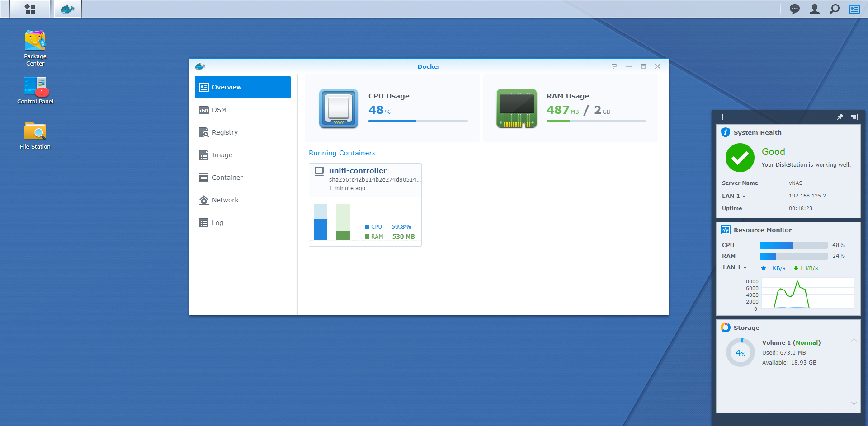The image size is (868, 426).
Task: Click the Resource Monitor RAM bar
Action: tap(793, 256)
